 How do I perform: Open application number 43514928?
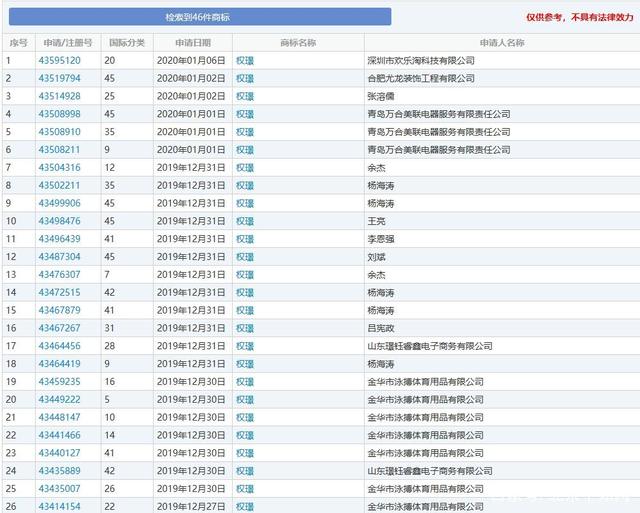(x=59, y=96)
